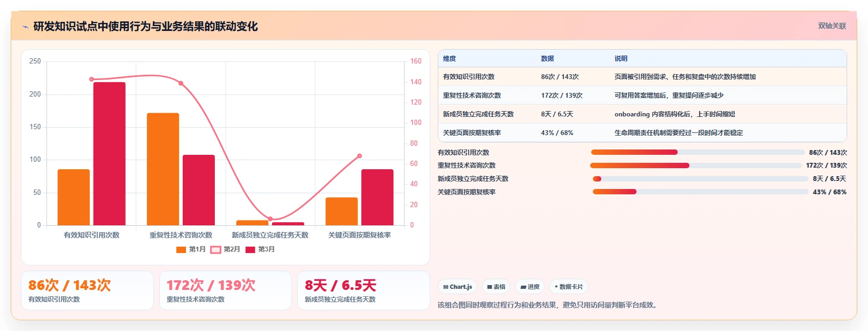Select the 新成员独立完成任务天数 table row cell
This screenshot has height=331, width=868.
[x=478, y=114]
